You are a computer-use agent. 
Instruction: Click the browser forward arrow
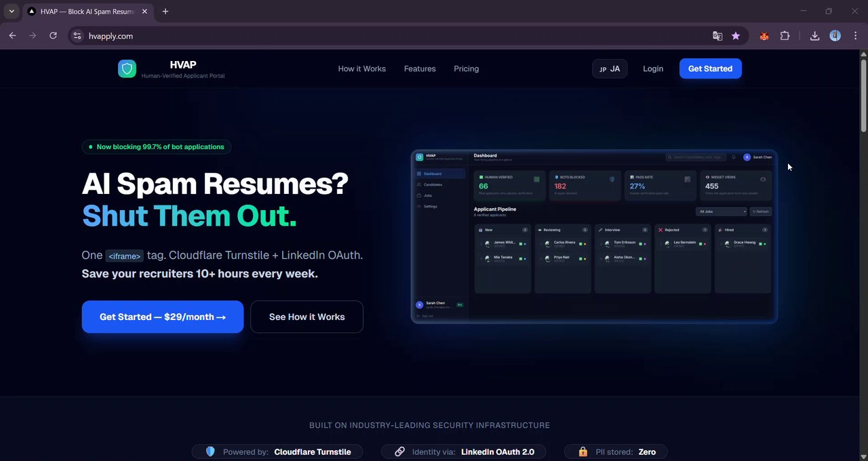(33, 36)
